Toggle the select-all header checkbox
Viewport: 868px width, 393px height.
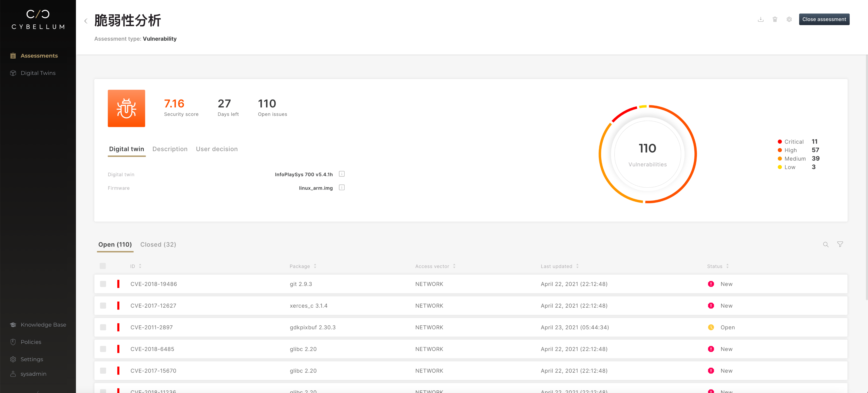click(103, 266)
